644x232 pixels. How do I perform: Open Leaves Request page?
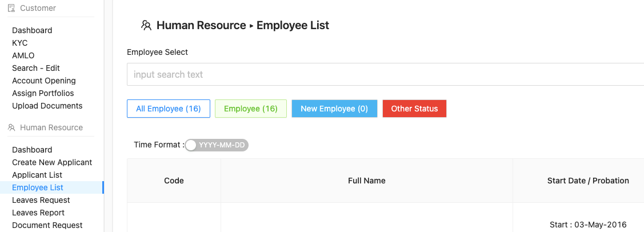pos(41,200)
